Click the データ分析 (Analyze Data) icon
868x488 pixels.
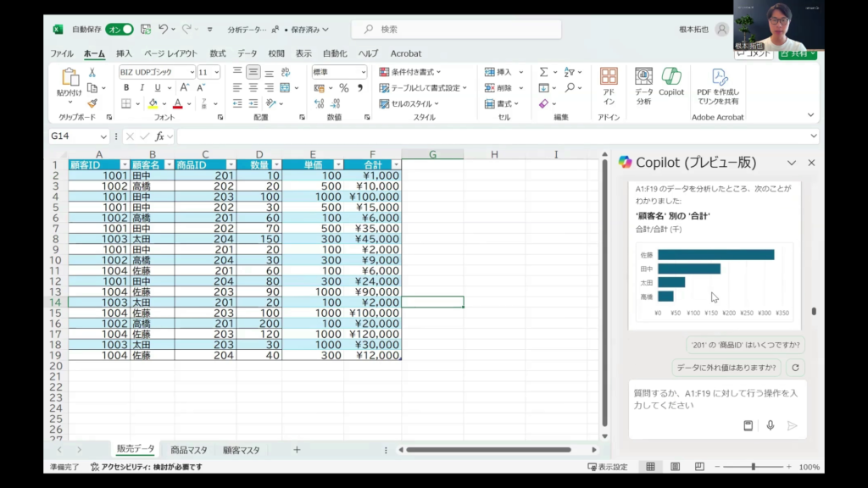coord(643,81)
